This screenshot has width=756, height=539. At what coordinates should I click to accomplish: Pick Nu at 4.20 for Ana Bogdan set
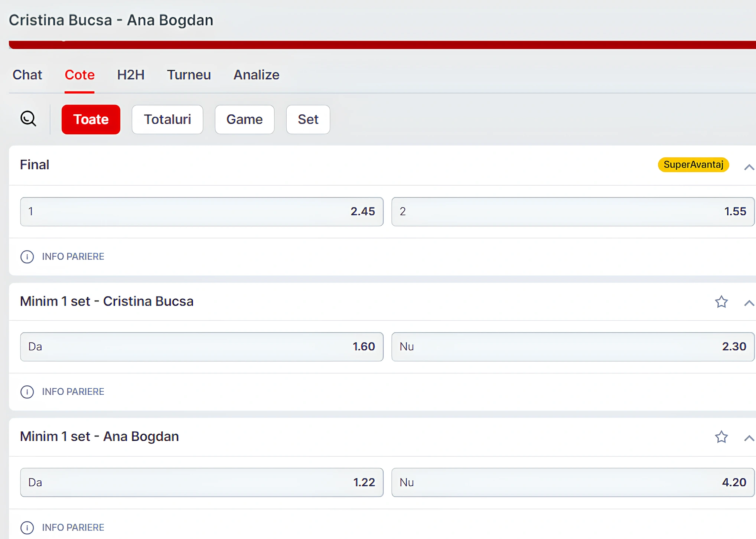pyautogui.click(x=573, y=483)
